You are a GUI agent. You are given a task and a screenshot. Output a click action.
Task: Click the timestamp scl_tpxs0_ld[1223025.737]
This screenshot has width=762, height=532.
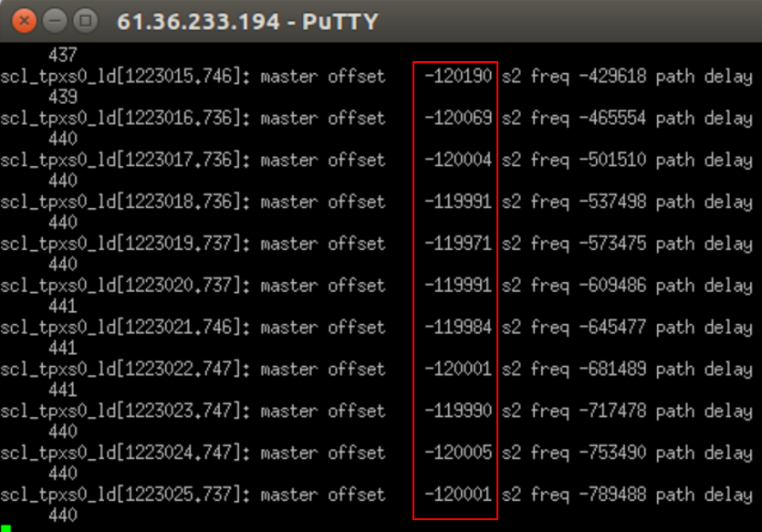tap(125, 495)
